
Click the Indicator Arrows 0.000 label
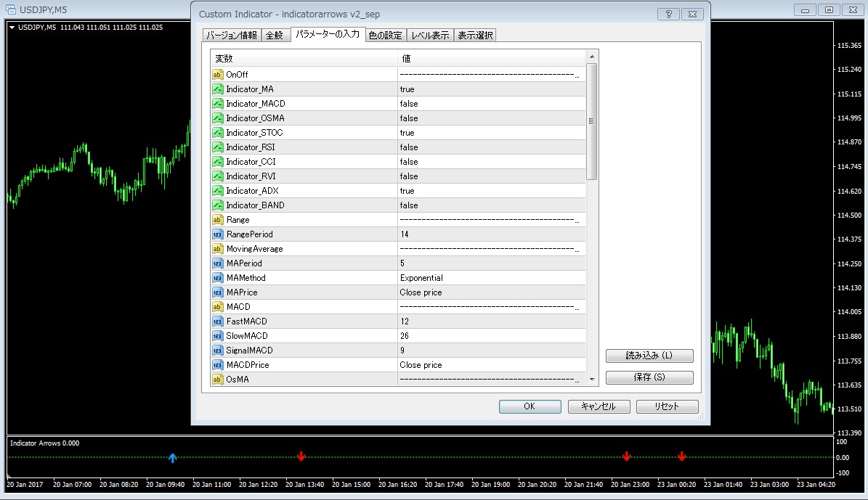click(45, 443)
